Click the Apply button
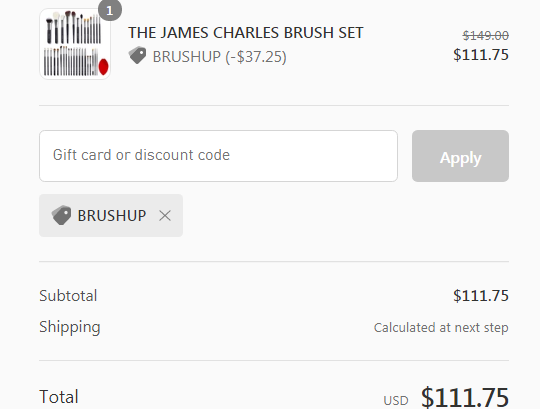 (x=460, y=156)
